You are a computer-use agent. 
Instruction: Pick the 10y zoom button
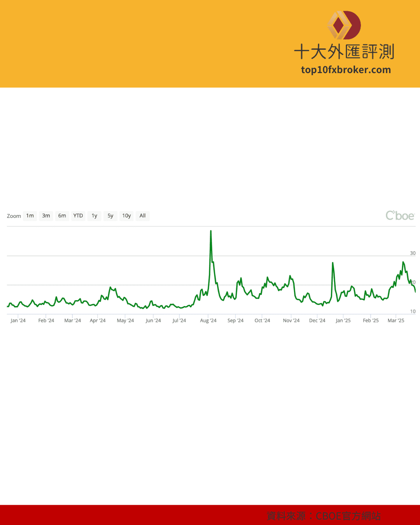(x=126, y=216)
